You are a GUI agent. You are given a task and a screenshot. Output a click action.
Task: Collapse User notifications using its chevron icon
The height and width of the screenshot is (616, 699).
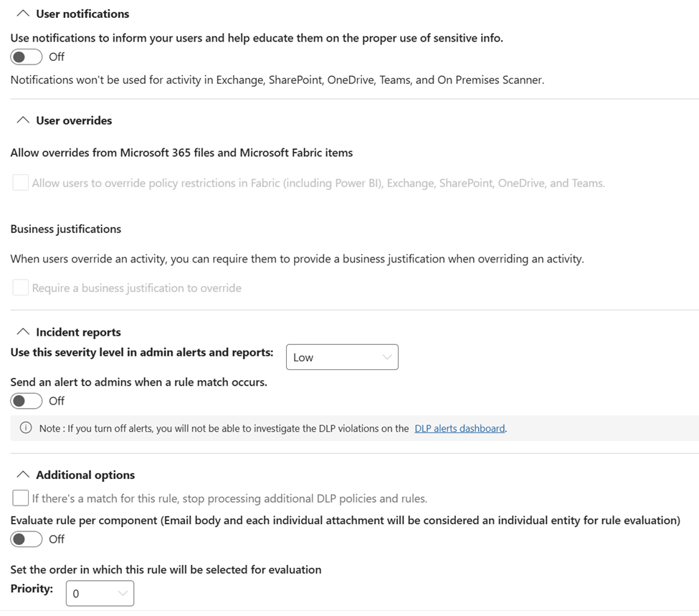(23, 14)
